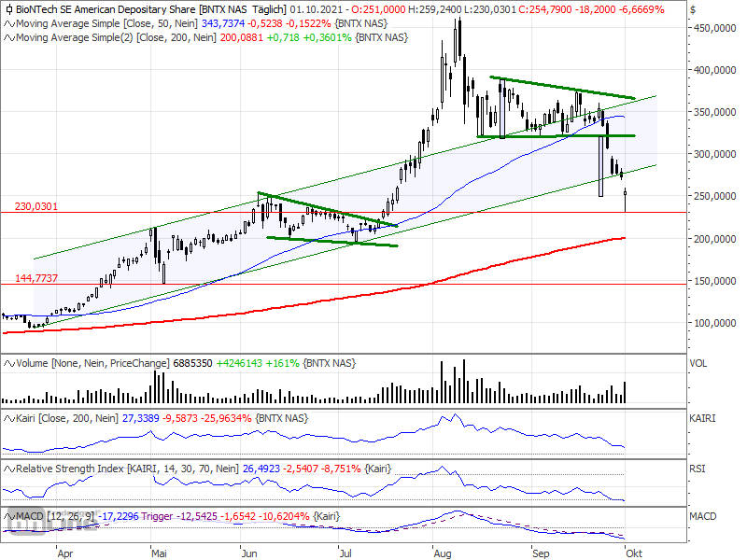Click the 200,0000 price axis label

click(x=714, y=239)
